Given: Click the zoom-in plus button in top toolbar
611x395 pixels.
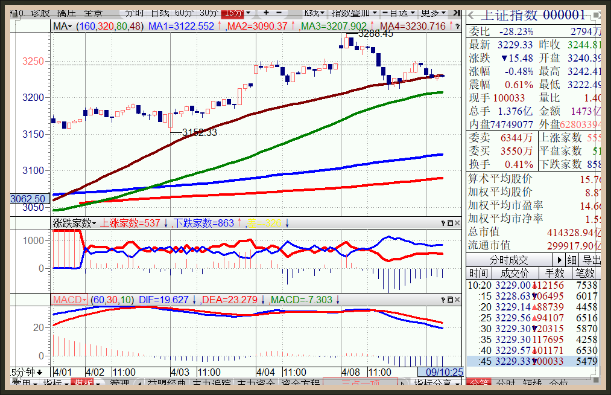Looking at the screenshot, I should click(x=266, y=13).
